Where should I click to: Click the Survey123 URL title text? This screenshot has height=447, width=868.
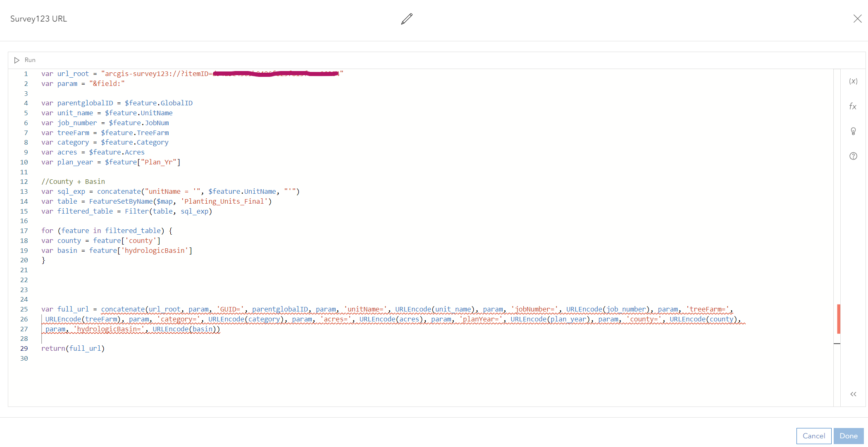[38, 19]
